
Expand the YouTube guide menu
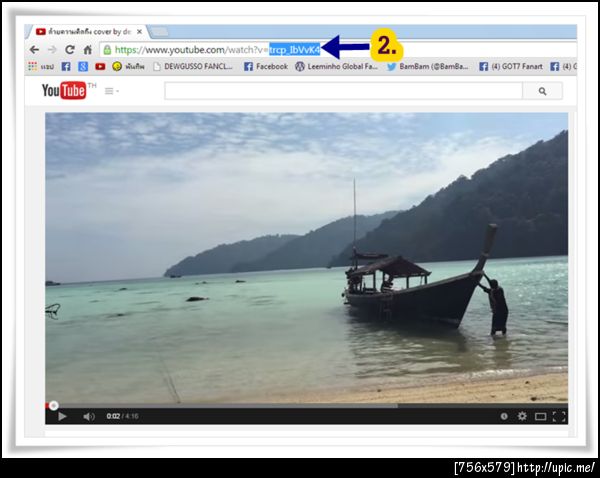pyautogui.click(x=111, y=91)
